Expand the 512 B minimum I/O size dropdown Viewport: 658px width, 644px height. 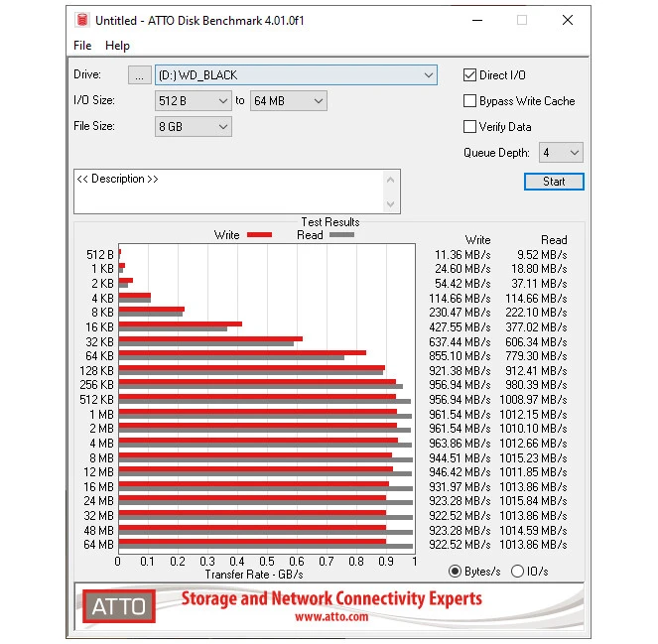click(193, 101)
